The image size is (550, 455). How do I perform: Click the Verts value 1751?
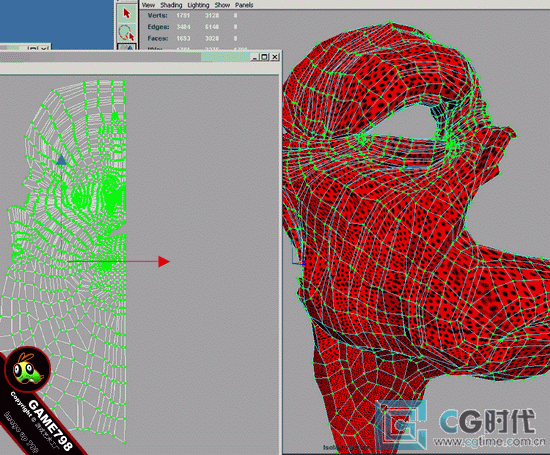point(183,15)
